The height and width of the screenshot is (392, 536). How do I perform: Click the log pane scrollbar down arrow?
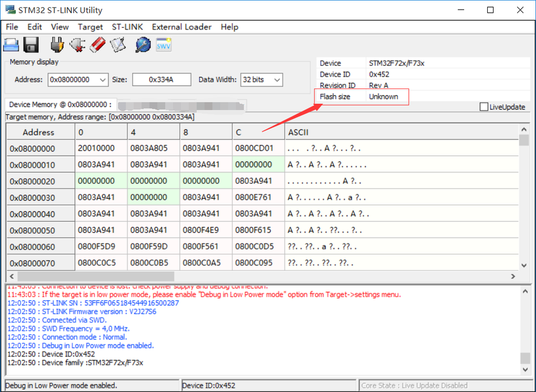[x=525, y=369]
